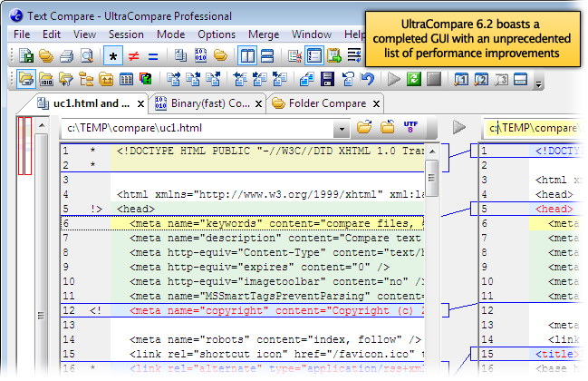Click the overlapping blue documents icon
The width and height of the screenshot is (588, 381).
(x=307, y=79)
